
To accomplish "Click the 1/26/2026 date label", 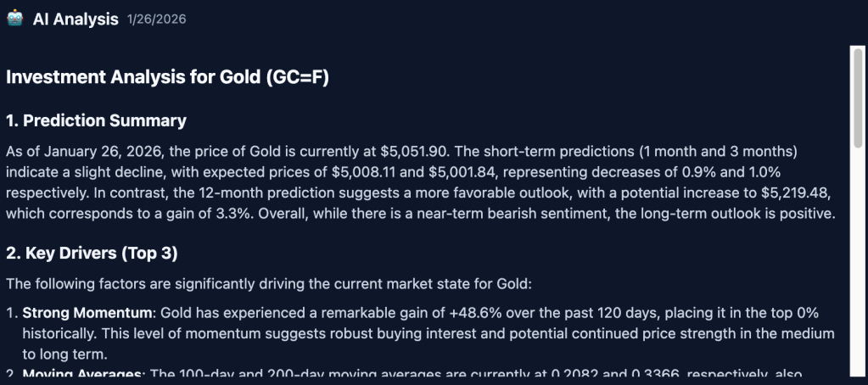I will 156,19.
